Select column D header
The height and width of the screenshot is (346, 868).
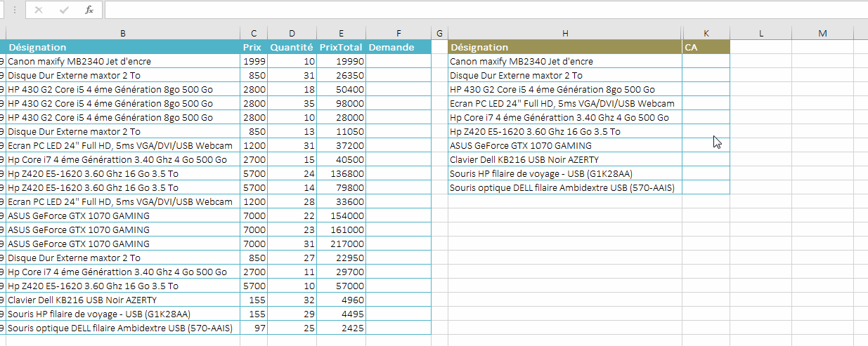[292, 33]
